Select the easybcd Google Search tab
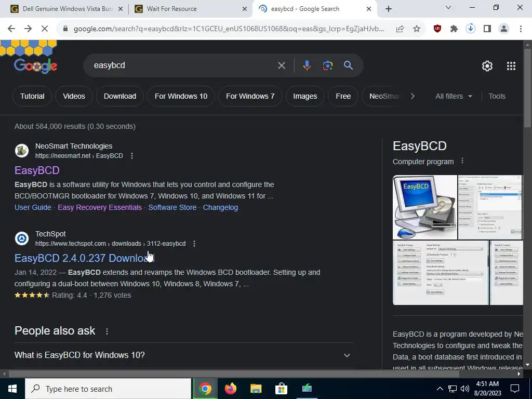This screenshot has width=532, height=399. click(x=315, y=9)
